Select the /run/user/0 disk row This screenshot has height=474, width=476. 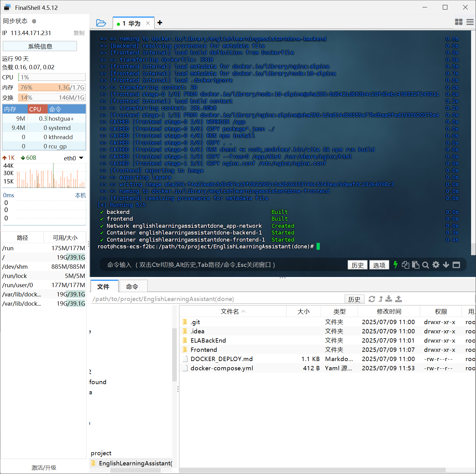[43, 285]
